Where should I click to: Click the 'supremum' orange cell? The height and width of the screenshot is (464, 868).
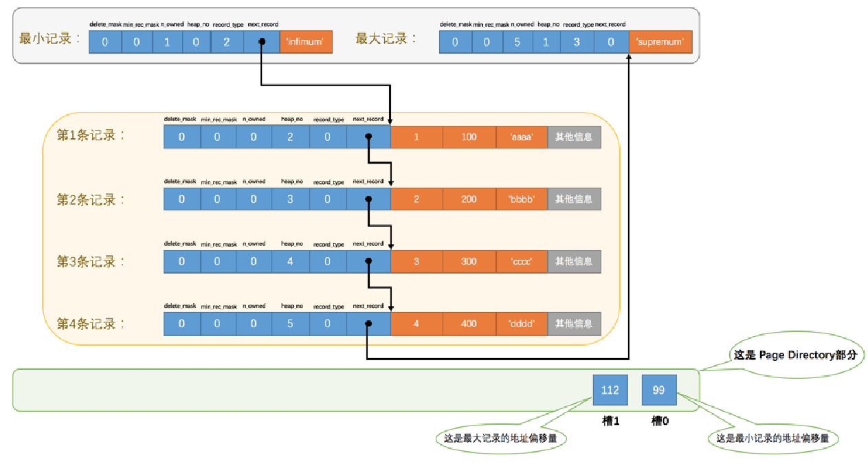click(x=660, y=41)
